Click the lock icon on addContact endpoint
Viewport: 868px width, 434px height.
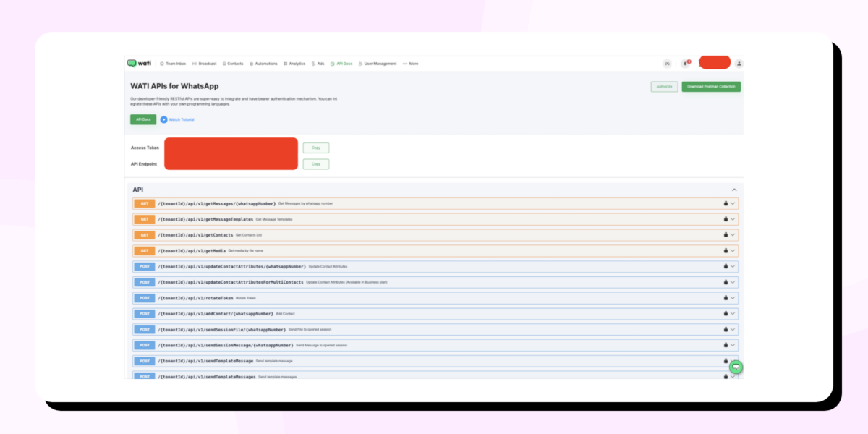(726, 313)
